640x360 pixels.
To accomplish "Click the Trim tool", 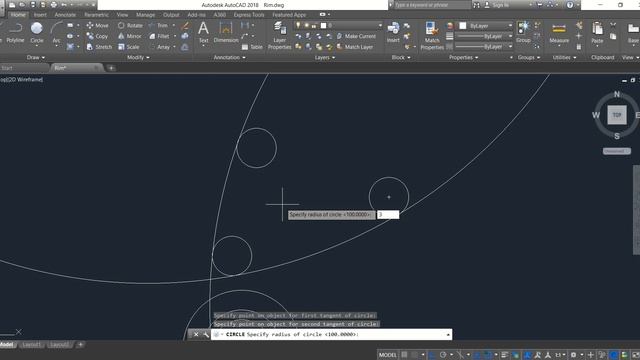I will pos(159,25).
